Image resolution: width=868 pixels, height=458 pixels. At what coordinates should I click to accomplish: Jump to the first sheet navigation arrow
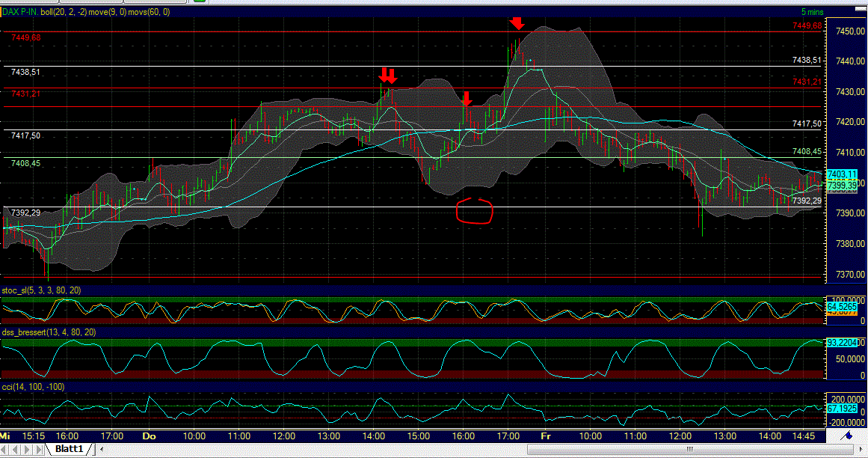coord(4,449)
